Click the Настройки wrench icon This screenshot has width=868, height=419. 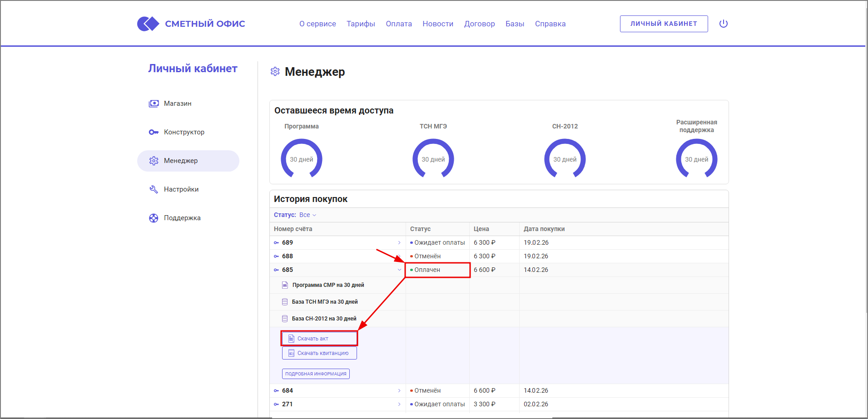pyautogui.click(x=154, y=189)
